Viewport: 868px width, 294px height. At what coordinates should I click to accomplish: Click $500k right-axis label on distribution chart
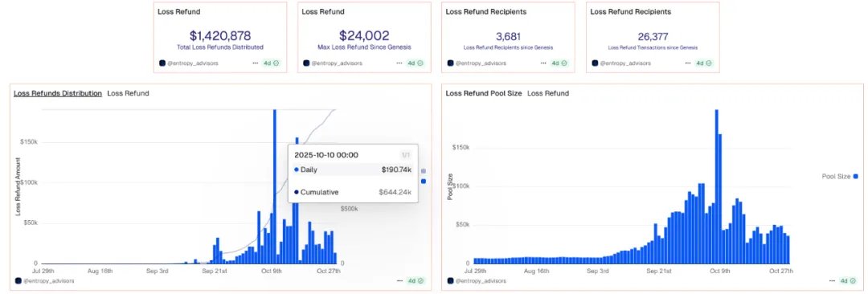pos(350,210)
